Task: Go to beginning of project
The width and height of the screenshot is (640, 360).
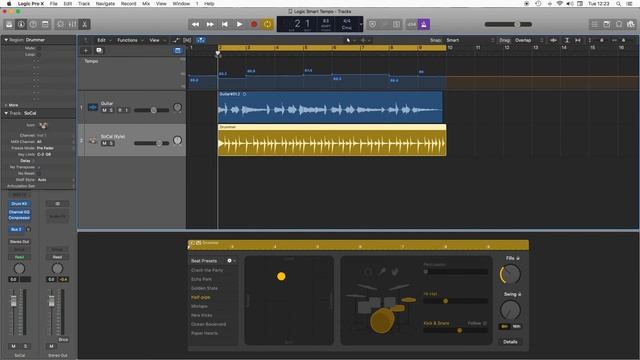Action: [x=224, y=24]
